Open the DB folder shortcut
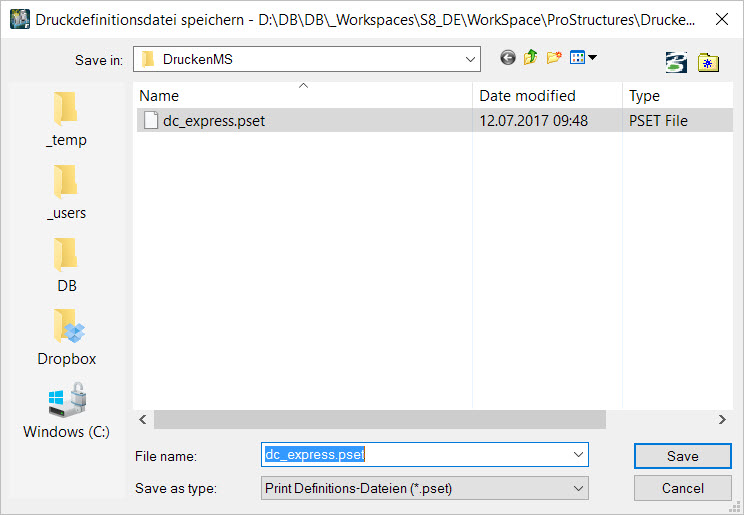Viewport: 744px width, 515px height. 66,266
